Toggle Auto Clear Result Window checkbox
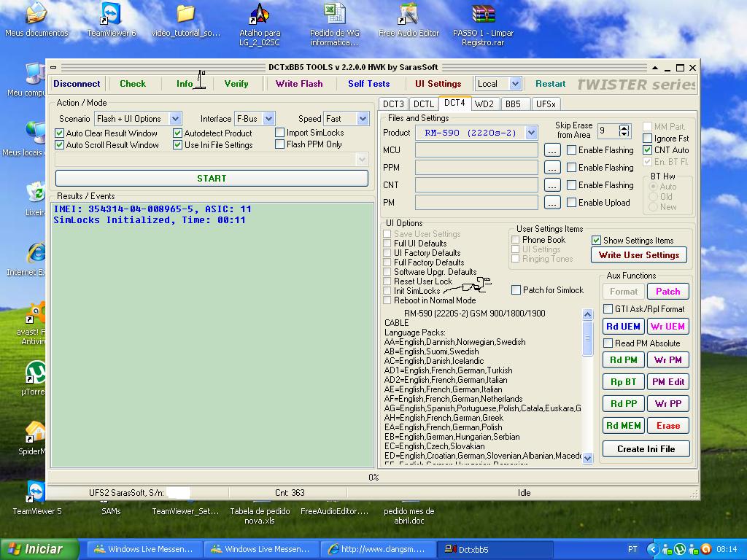Image resolution: width=747 pixels, height=560 pixels. click(x=60, y=133)
